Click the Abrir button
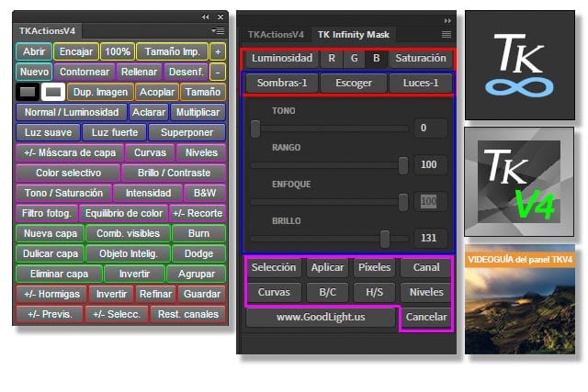This screenshot has height=392, width=588. click(x=34, y=51)
